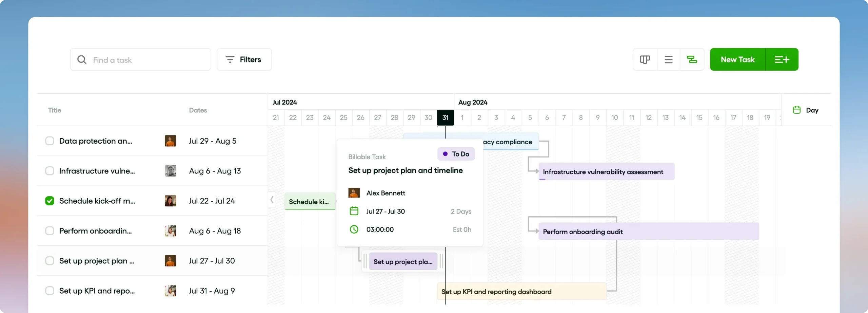
Task: Click the New Task button
Action: (738, 59)
